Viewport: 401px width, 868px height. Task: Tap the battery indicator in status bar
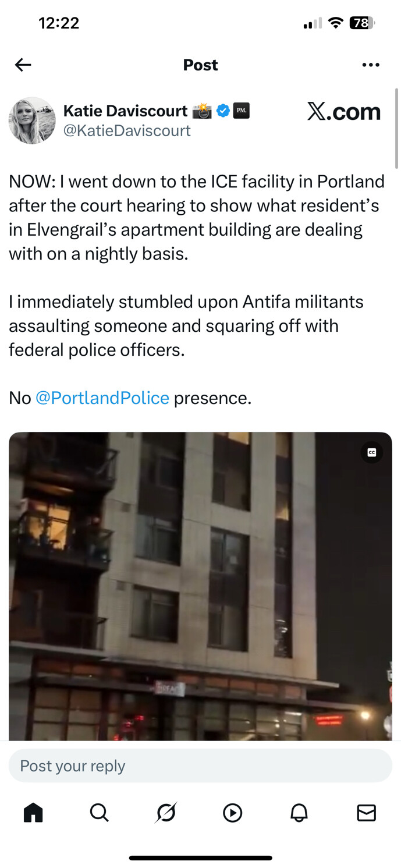pos(362,23)
